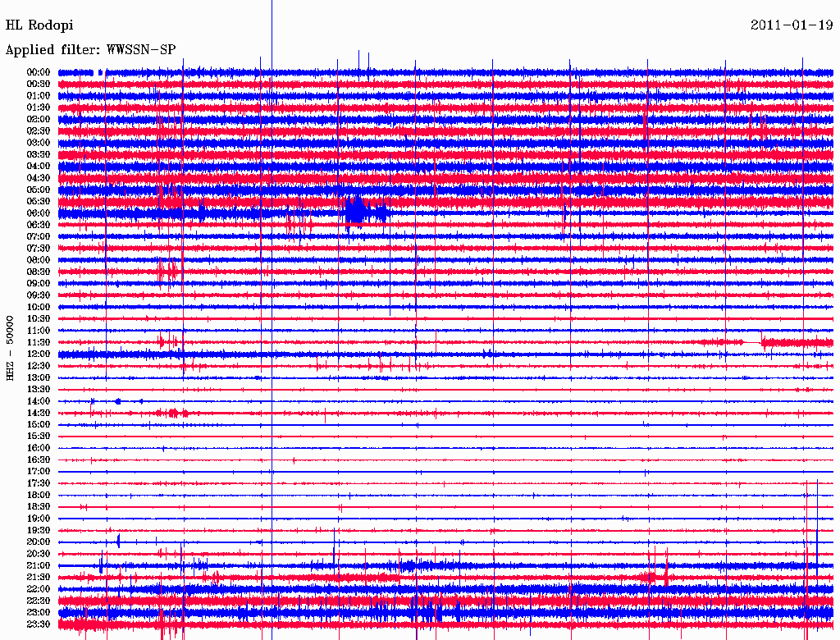The image size is (840, 640).
Task: Select the 08:00 time label
Action: [x=39, y=260]
